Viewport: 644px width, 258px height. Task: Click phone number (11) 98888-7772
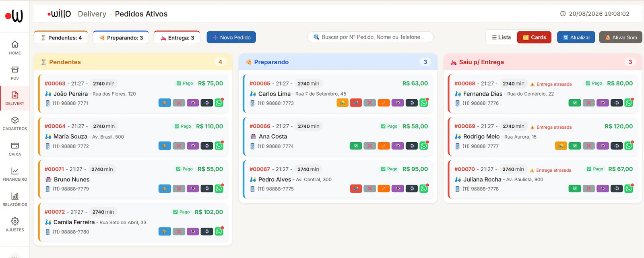click(x=71, y=146)
